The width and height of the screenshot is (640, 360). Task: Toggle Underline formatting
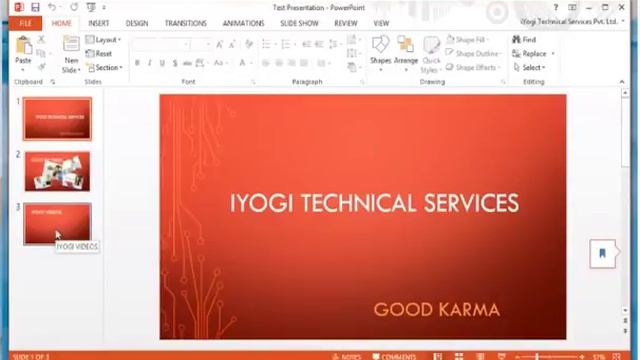click(162, 63)
